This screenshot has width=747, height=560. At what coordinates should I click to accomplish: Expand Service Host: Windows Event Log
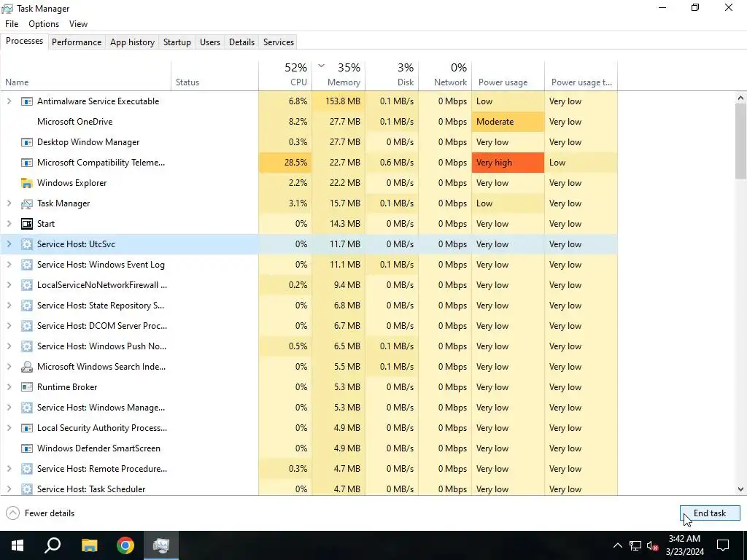(9, 265)
